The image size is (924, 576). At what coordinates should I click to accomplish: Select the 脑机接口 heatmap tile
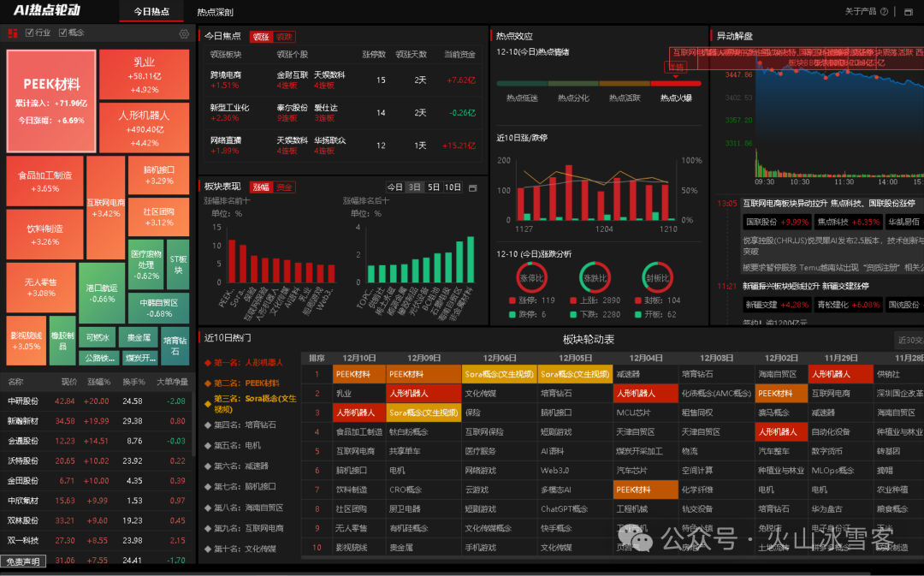(158, 175)
